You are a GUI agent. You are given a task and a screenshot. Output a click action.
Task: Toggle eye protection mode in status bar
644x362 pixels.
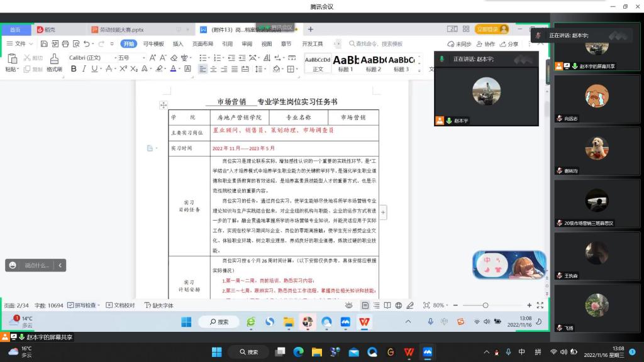point(349,305)
